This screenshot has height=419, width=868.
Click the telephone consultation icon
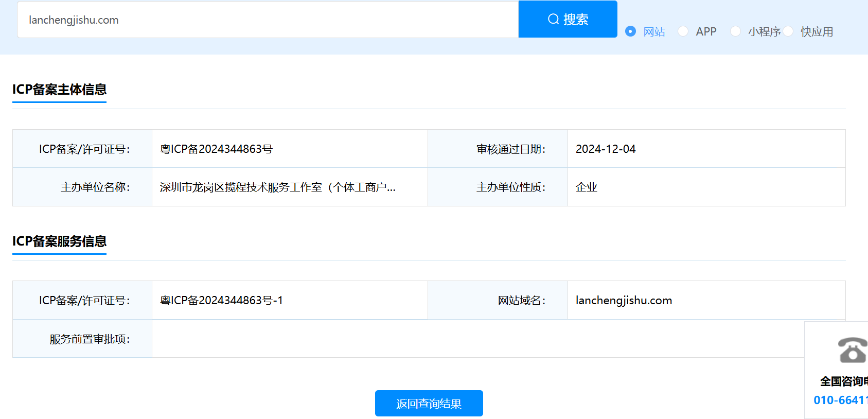(x=852, y=350)
